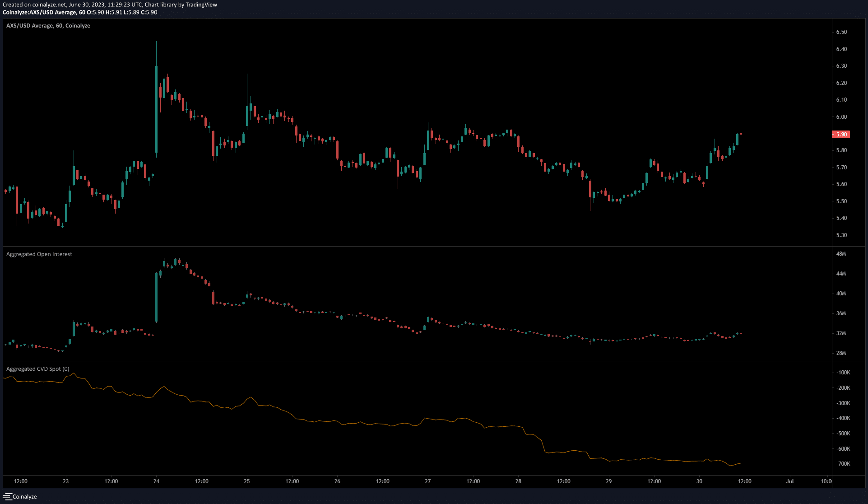Click the -700K CVD axis label
The width and height of the screenshot is (868, 504).
coord(843,464)
